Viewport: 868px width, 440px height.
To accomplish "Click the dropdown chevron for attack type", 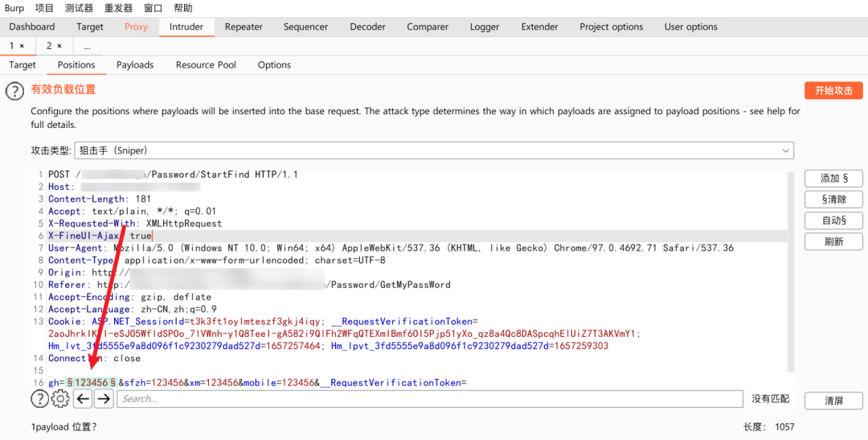I will point(785,150).
